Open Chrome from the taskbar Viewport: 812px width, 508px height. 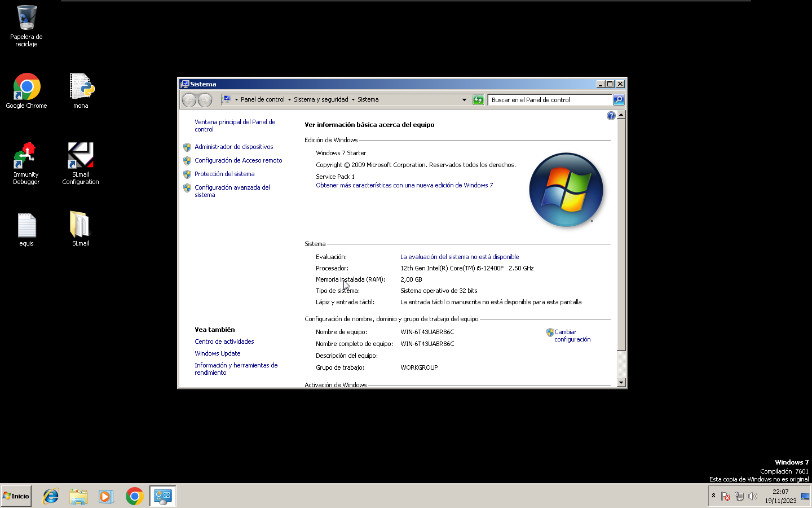pos(134,496)
